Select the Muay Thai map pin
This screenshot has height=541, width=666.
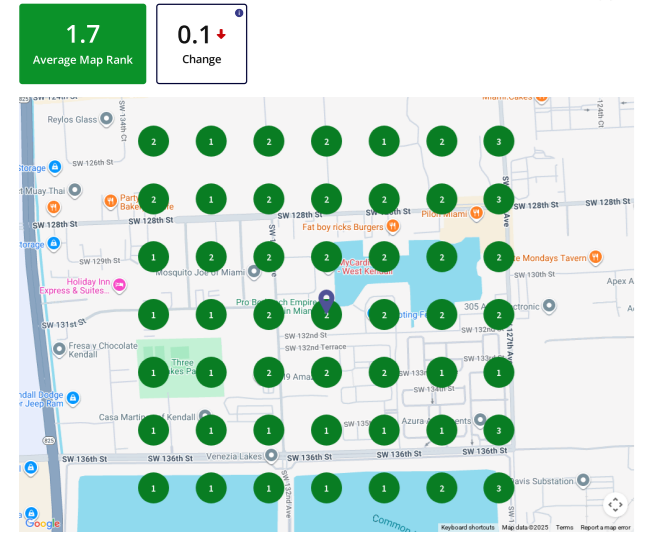(75, 188)
